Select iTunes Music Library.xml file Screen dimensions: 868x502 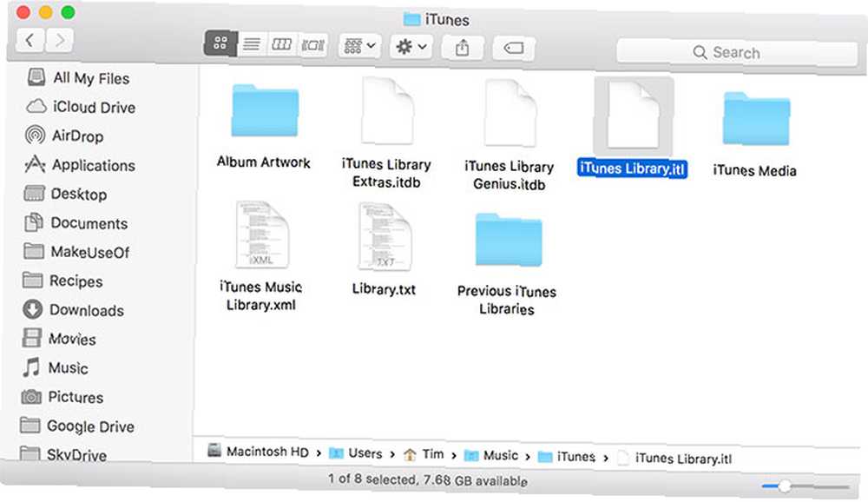tap(261, 234)
